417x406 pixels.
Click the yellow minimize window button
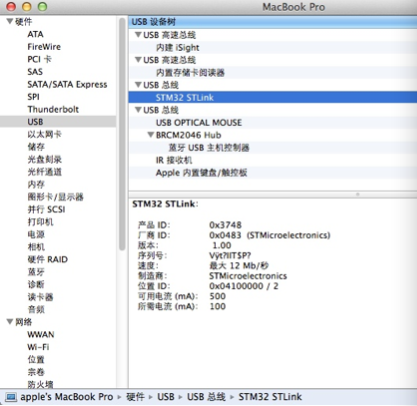point(27,6)
